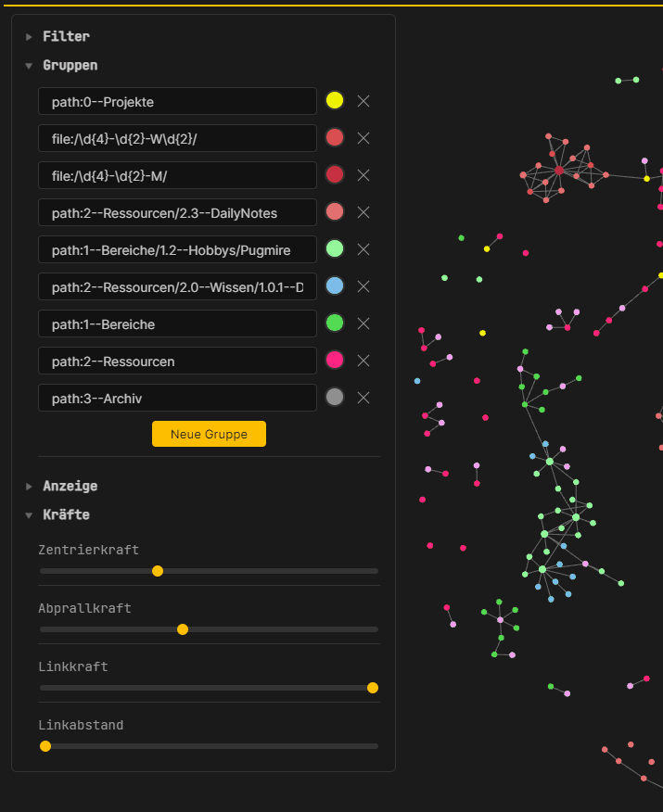The width and height of the screenshot is (663, 812).
Task: Change gray color of 3--Archiv group
Action: coord(335,398)
